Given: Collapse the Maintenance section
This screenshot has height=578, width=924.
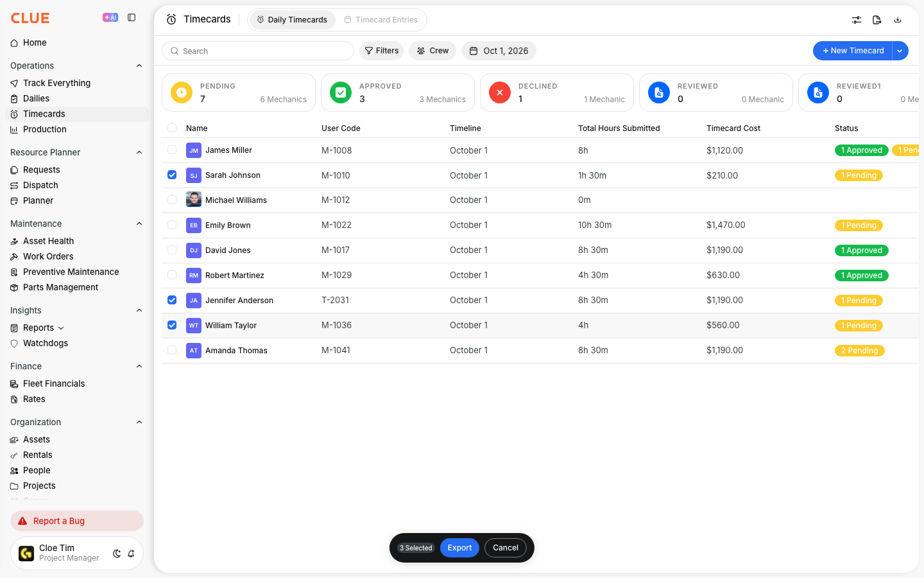Looking at the screenshot, I should 139,223.
